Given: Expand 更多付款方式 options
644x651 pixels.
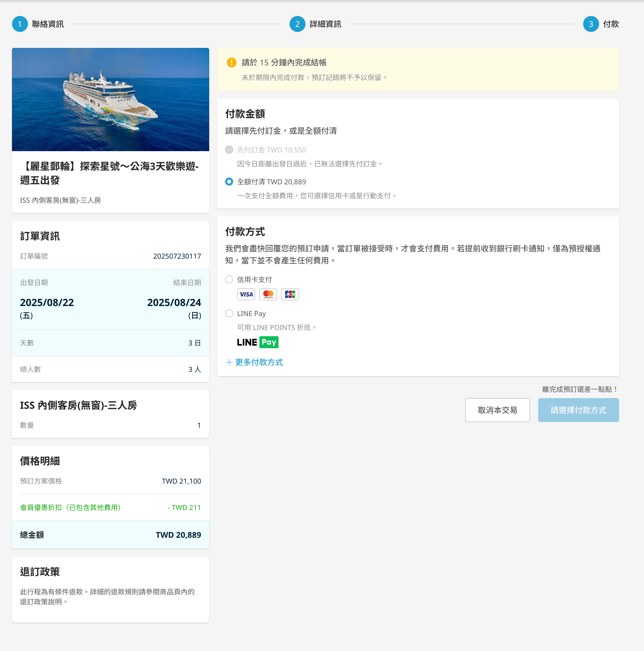Looking at the screenshot, I should pos(259,362).
